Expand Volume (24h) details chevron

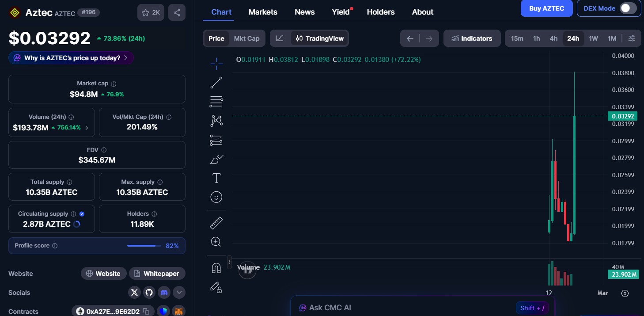click(x=87, y=128)
